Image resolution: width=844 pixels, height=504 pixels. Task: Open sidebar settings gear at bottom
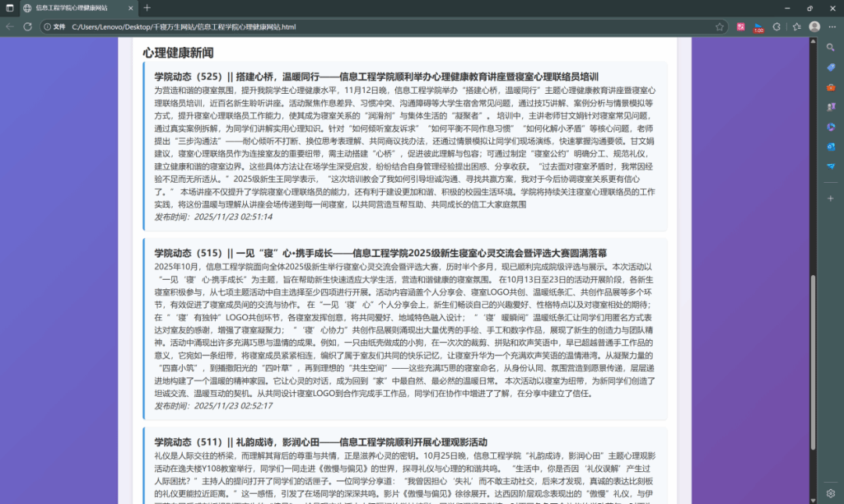[831, 493]
